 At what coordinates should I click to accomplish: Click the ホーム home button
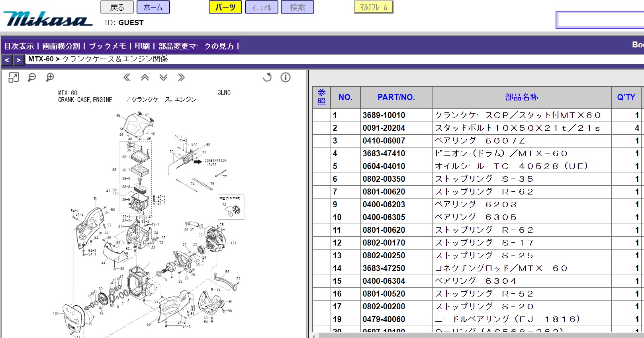click(x=153, y=7)
